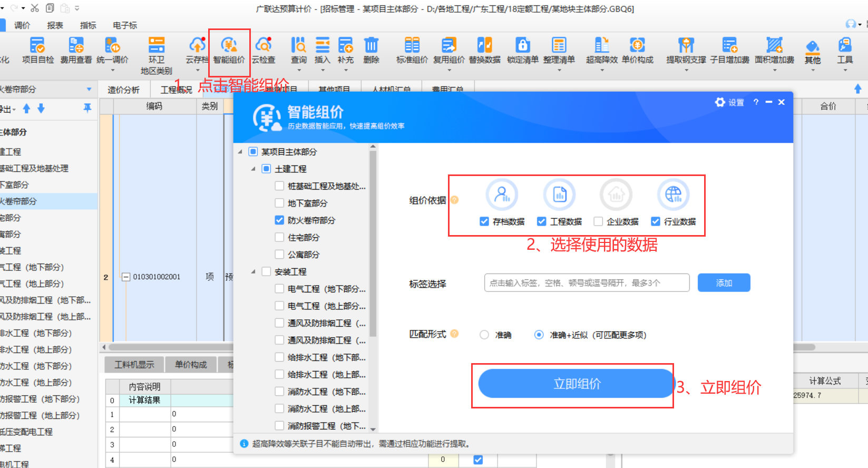Click the grid horizontal scrollbar left arrow

click(104, 347)
